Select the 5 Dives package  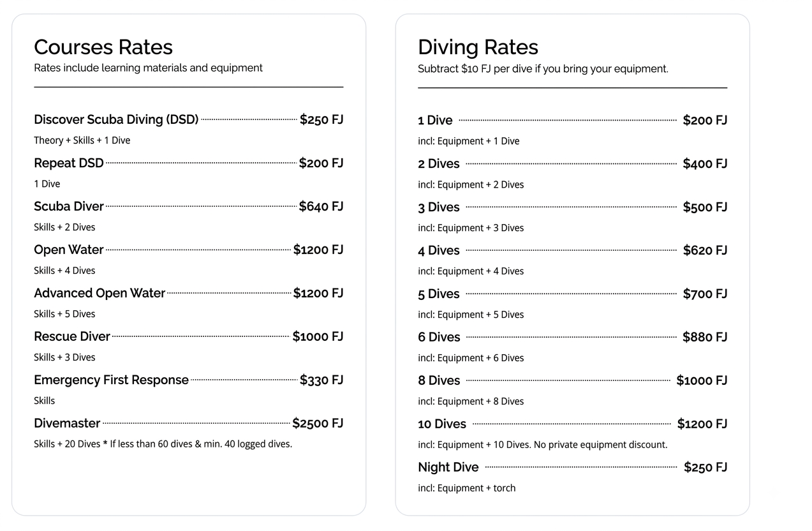439,294
